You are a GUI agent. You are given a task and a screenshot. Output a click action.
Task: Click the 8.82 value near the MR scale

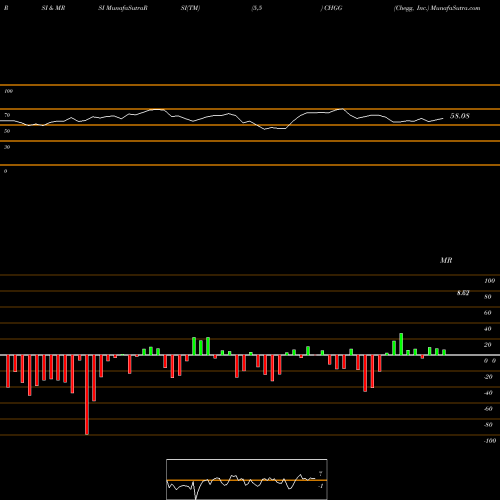click(463, 293)
